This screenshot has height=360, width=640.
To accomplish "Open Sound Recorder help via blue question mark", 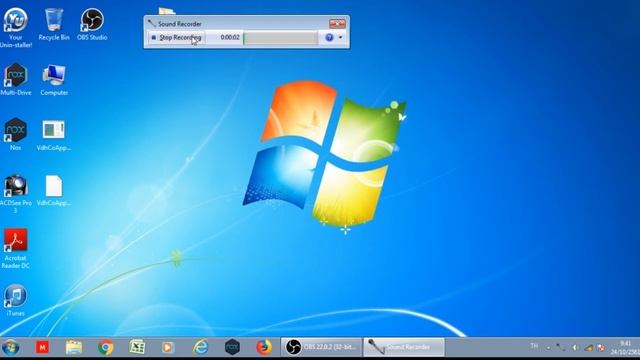I will (x=329, y=38).
